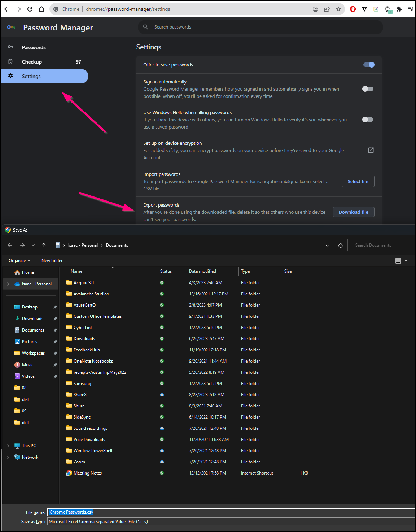
Task: Toggle Offer to save passwords switch
Action: [x=368, y=65]
